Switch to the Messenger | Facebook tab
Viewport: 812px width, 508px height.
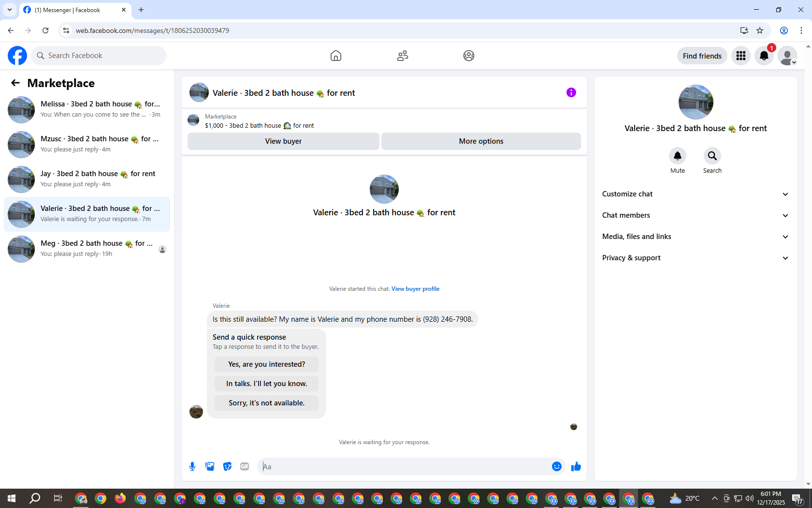tap(75, 10)
